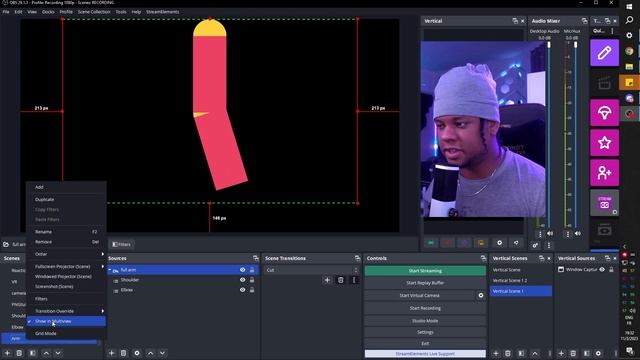640x360 pixels.
Task: Open source properties via the Sources gear icon
Action: (137, 353)
